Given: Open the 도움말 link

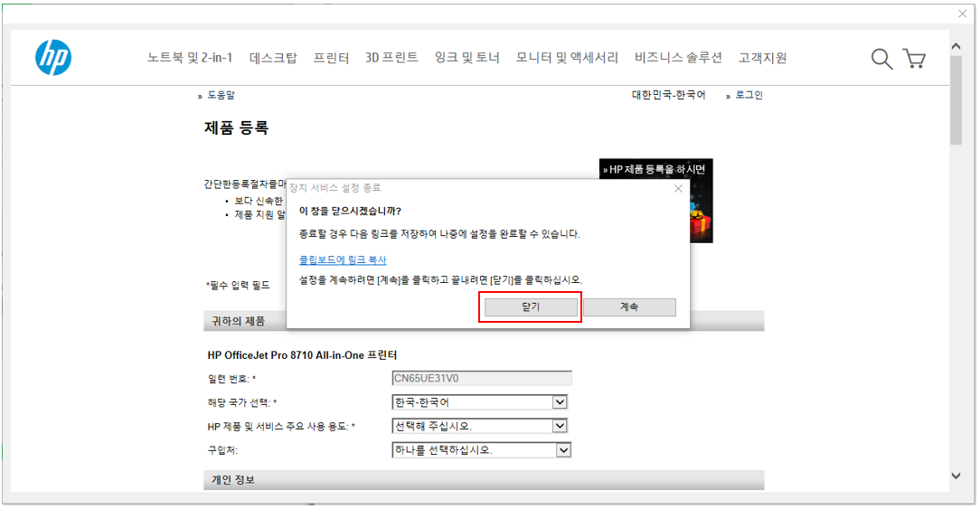Looking at the screenshot, I should click(221, 95).
